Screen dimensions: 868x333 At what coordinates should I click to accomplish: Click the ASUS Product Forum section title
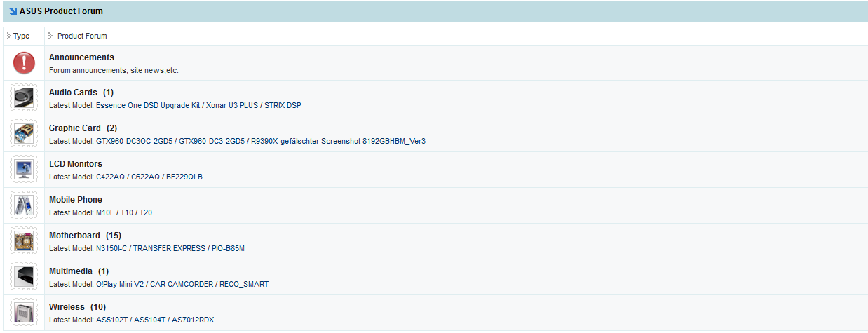61,11
